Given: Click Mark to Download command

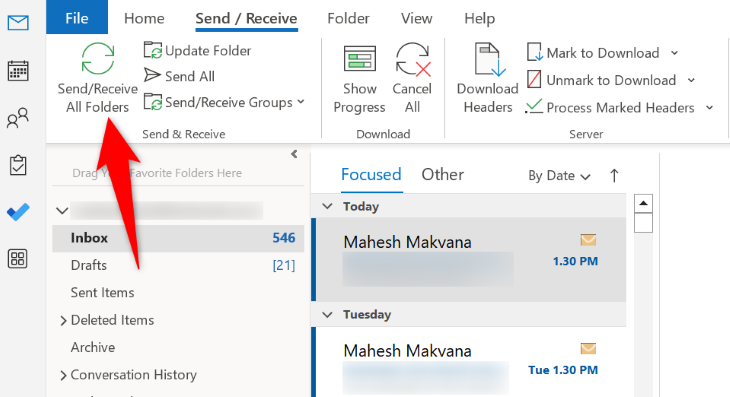Looking at the screenshot, I should (593, 53).
